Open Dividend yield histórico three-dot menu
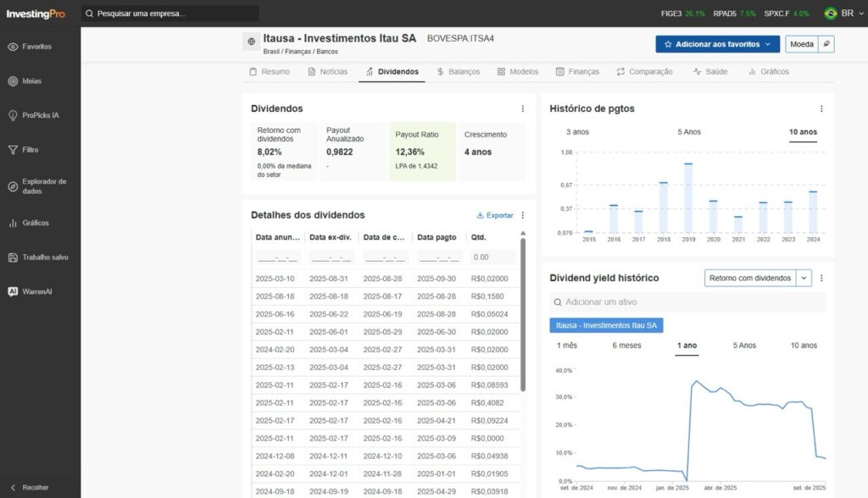 point(821,278)
